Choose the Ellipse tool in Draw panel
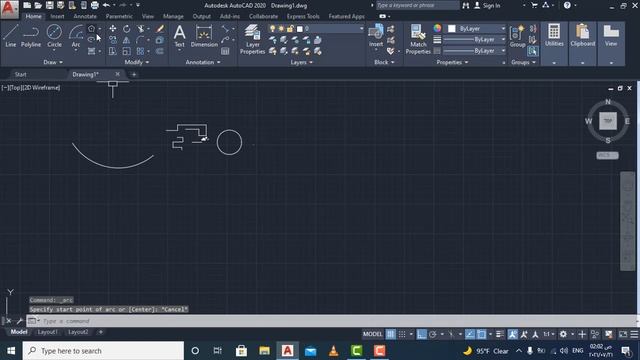The width and height of the screenshot is (640, 360). coord(91,40)
